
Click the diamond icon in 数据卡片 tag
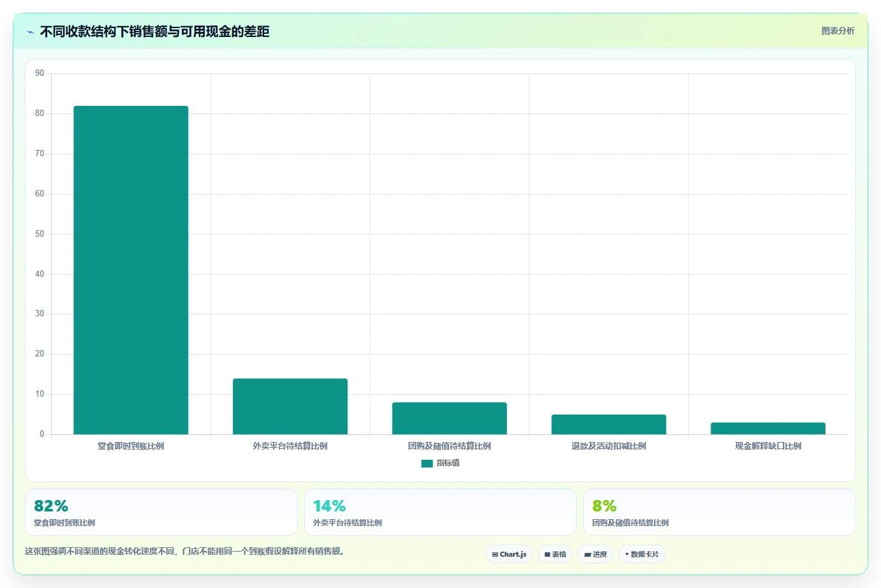click(x=627, y=554)
